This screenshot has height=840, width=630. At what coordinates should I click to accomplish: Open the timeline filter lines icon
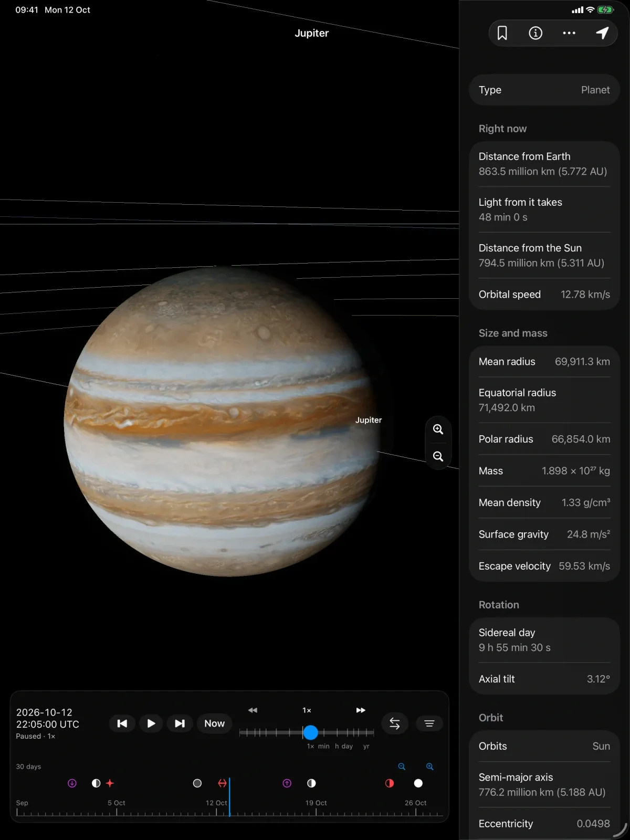(x=429, y=723)
